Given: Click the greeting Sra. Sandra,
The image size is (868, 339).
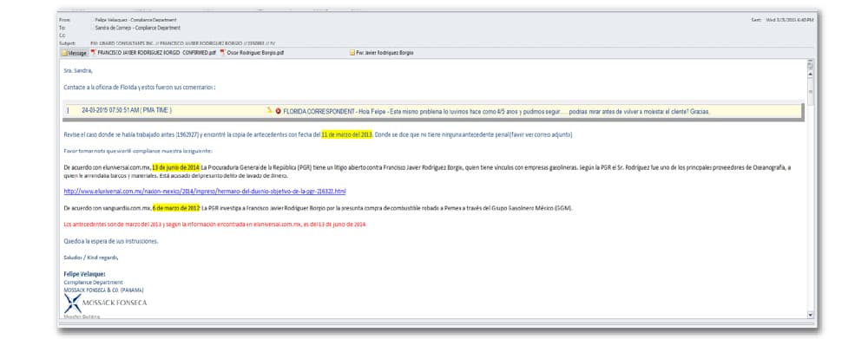Looking at the screenshot, I should 77,70.
